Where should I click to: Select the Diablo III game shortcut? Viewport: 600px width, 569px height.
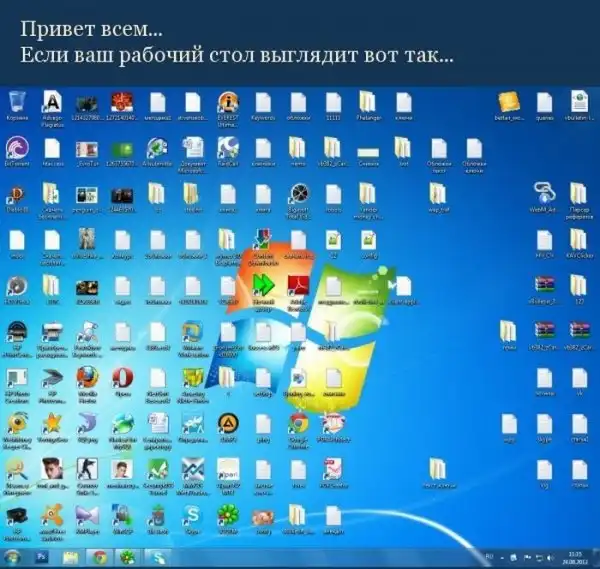pos(18,193)
